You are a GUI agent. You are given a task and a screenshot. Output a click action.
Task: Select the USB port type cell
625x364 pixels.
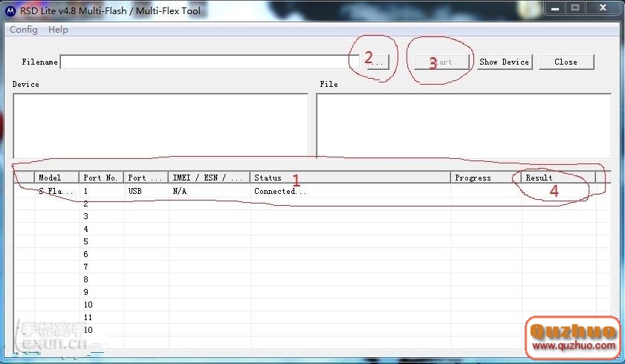[x=146, y=191]
